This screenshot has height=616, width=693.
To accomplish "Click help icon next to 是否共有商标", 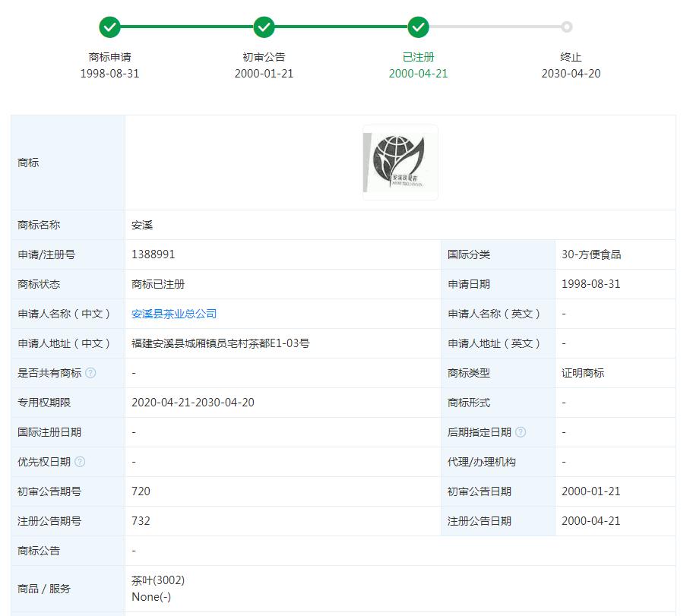I will tap(90, 373).
